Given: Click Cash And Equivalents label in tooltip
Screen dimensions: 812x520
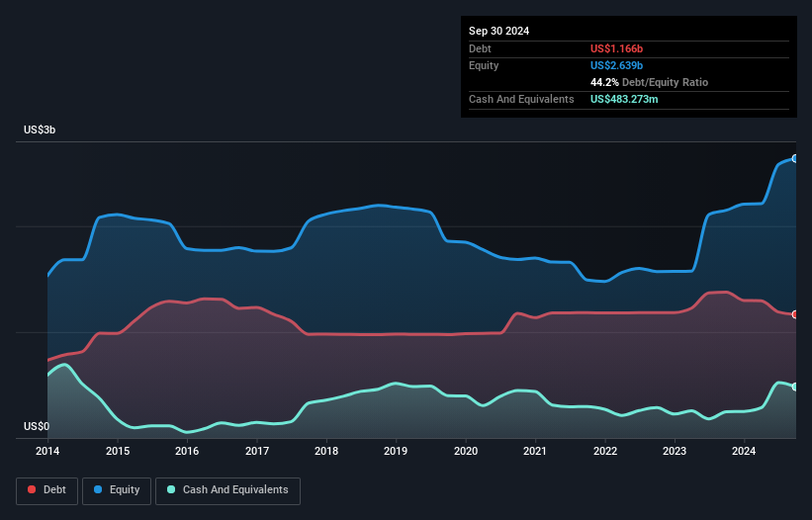Looking at the screenshot, I should [521, 99].
